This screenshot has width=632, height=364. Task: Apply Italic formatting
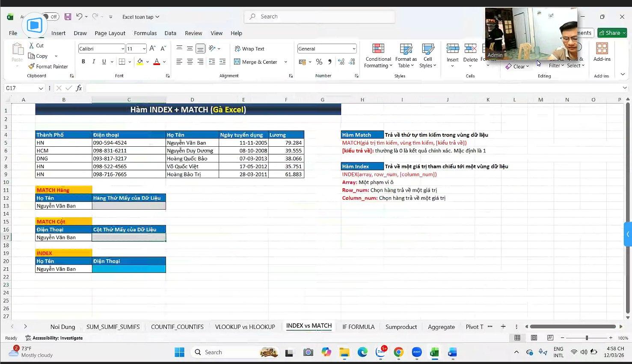(94, 62)
